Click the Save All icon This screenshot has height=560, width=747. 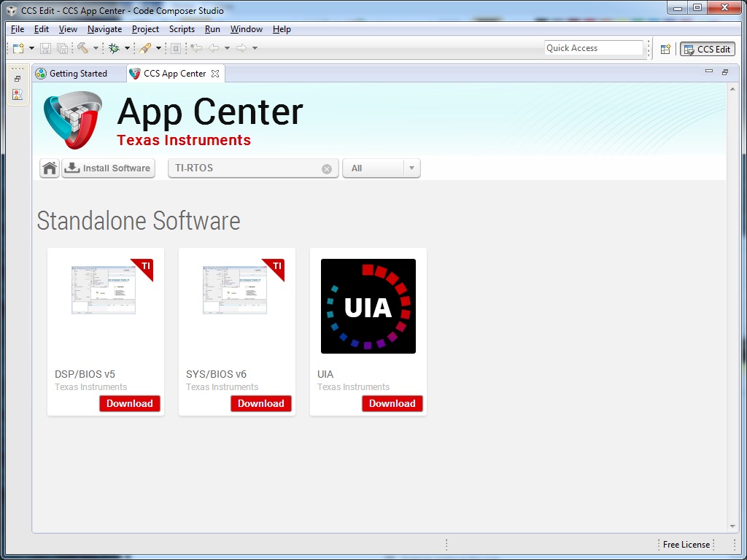coord(62,48)
